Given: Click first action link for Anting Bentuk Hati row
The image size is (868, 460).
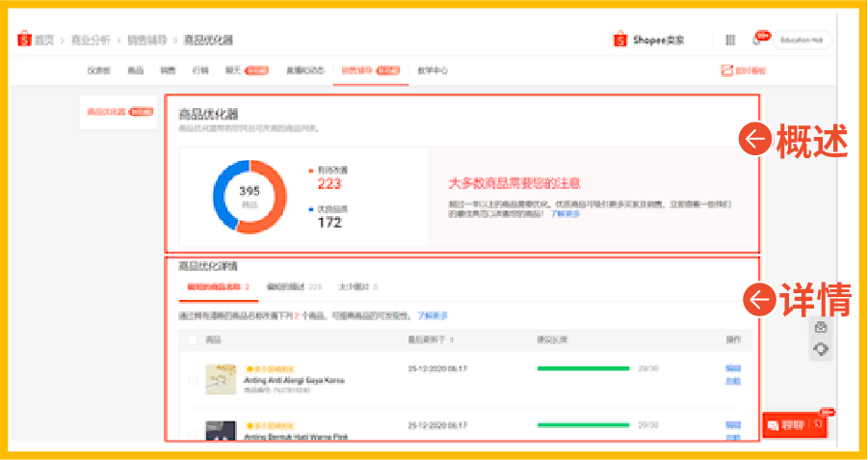Looking at the screenshot, I should tap(733, 425).
